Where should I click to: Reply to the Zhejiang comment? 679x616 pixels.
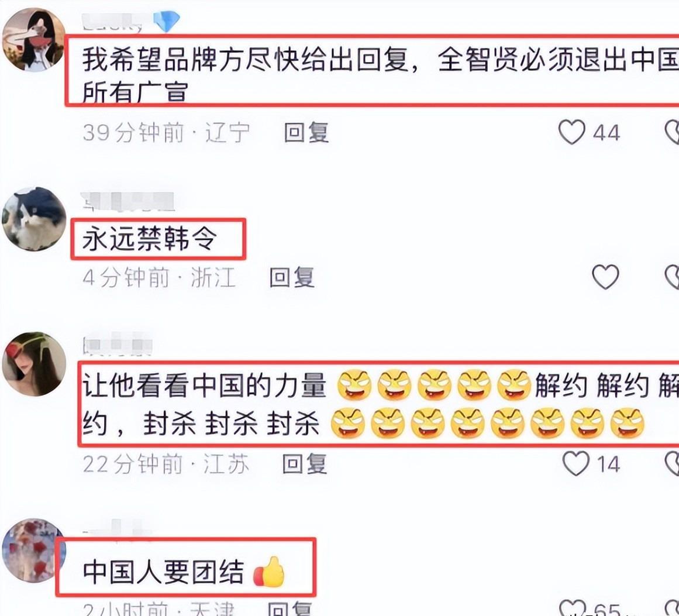click(x=291, y=277)
